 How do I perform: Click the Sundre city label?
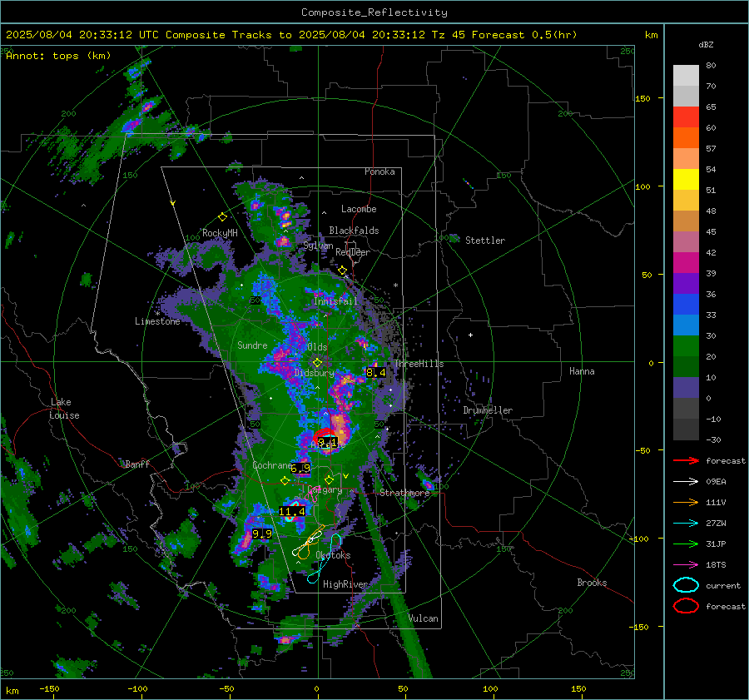click(x=252, y=345)
